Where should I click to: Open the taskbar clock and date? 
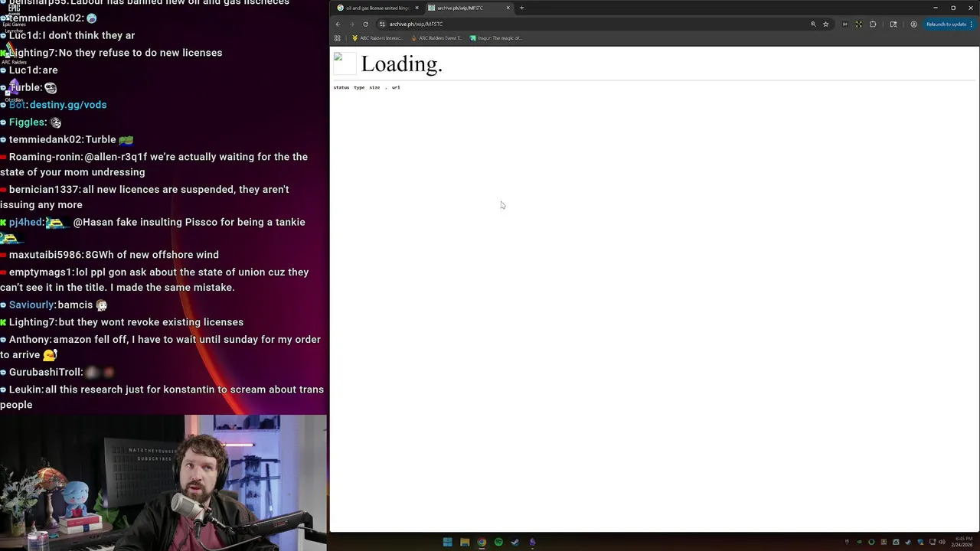pyautogui.click(x=963, y=542)
